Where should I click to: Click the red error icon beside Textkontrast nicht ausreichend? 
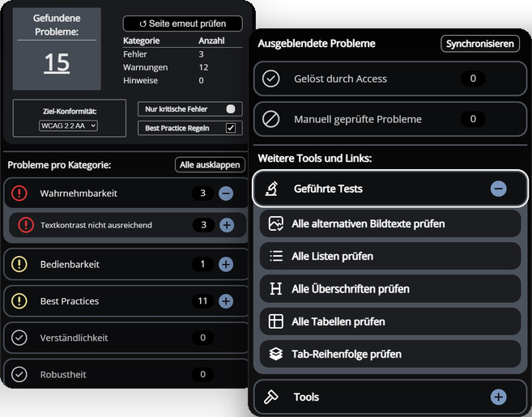[x=26, y=225]
